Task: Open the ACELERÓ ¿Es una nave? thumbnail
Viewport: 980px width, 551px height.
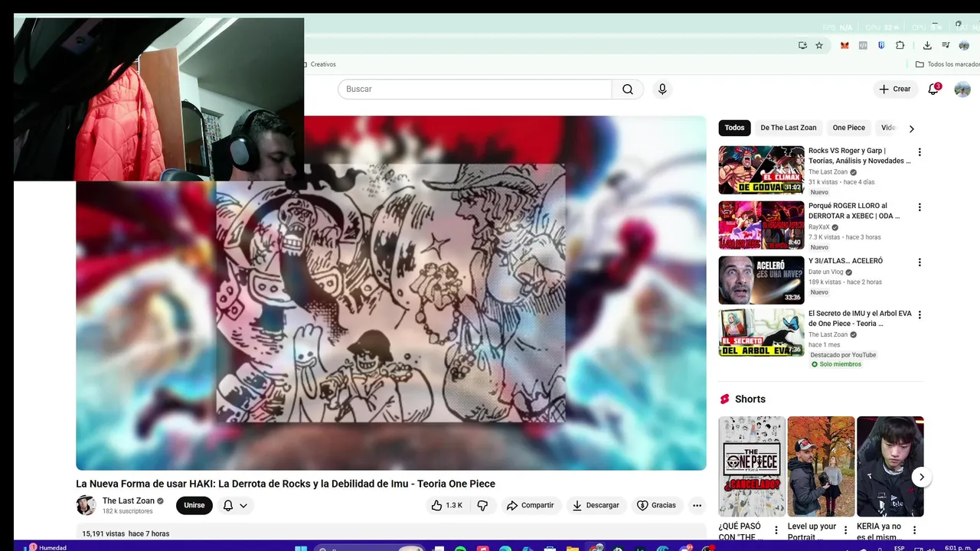Action: tap(761, 280)
